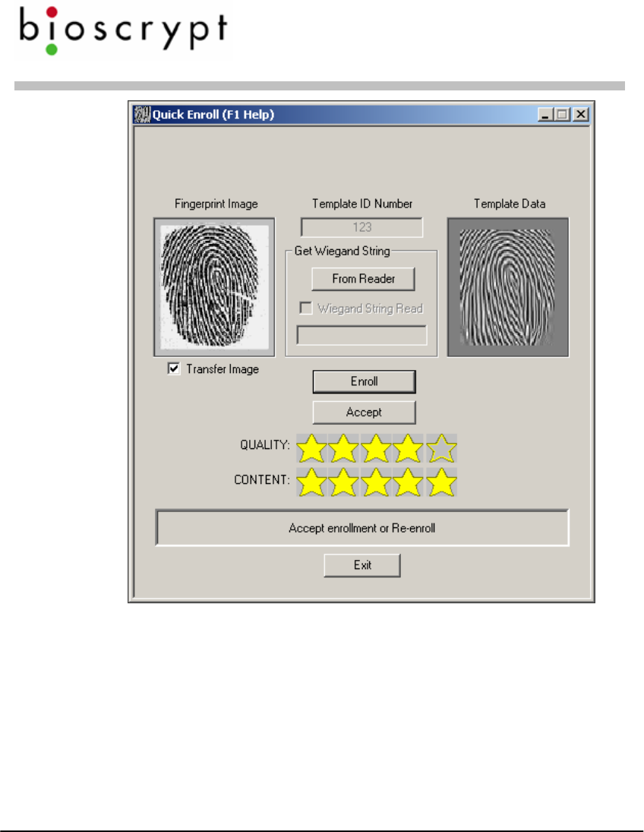Click the 'Get Wiegand String' group label

click(343, 251)
